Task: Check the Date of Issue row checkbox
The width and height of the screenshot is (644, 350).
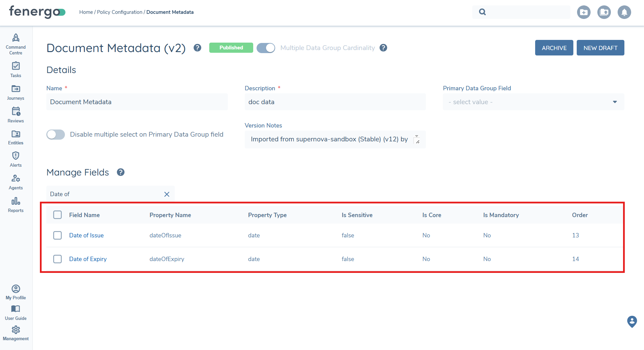Action: [x=57, y=235]
